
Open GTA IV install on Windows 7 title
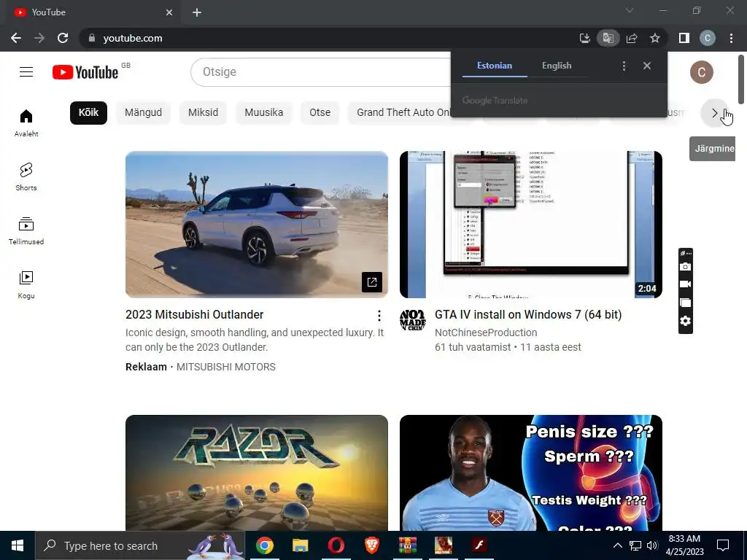(x=528, y=315)
